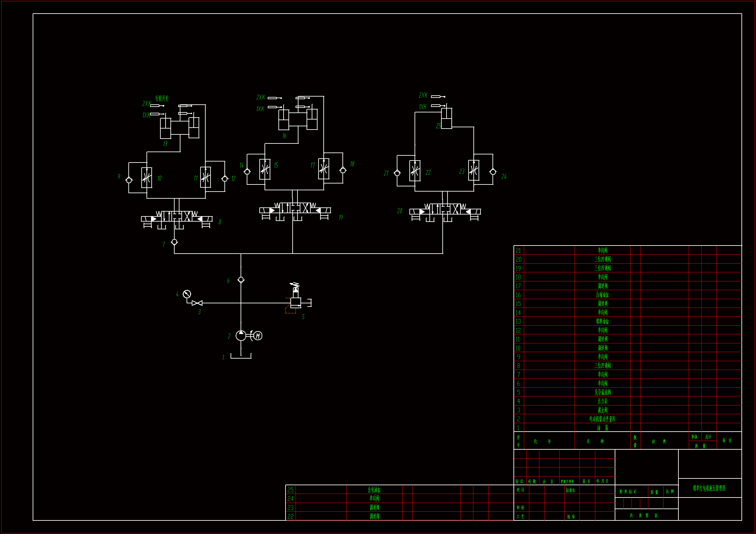Click the three-position four-way valve labeled 19
This screenshot has height=534, width=756.
(295, 208)
